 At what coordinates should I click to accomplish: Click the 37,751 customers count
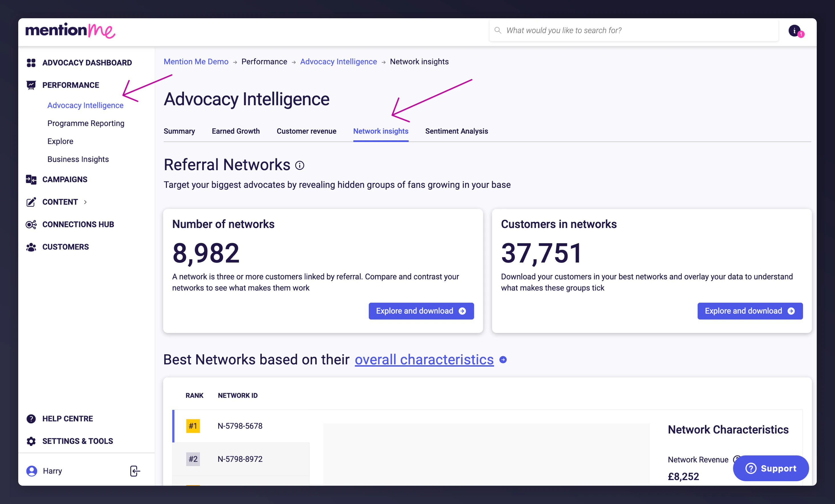tap(542, 253)
